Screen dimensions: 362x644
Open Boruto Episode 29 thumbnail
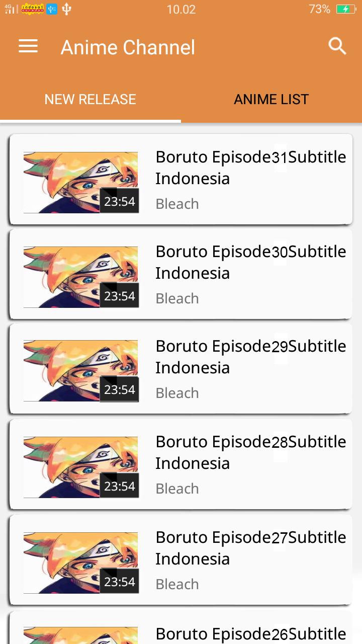pyautogui.click(x=81, y=371)
